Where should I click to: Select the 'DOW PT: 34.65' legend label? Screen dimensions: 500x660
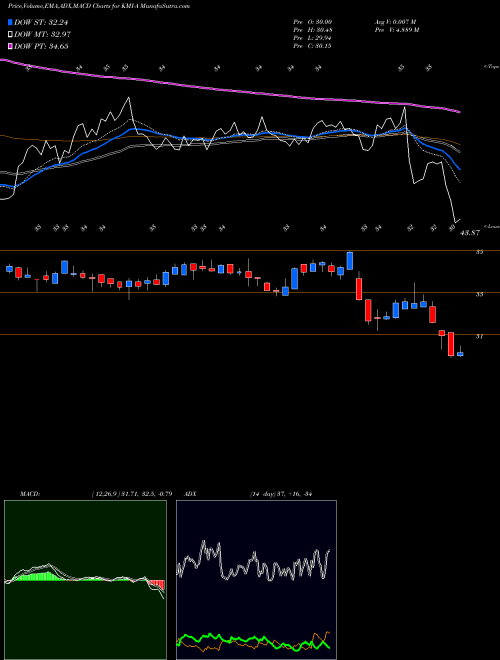(x=41, y=46)
